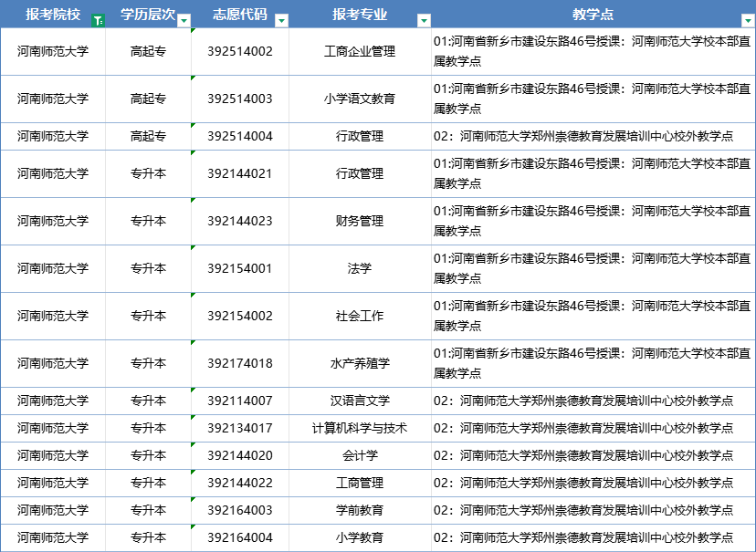Select the 汉语言文学 cell
The height and width of the screenshot is (552, 756).
click(x=360, y=401)
